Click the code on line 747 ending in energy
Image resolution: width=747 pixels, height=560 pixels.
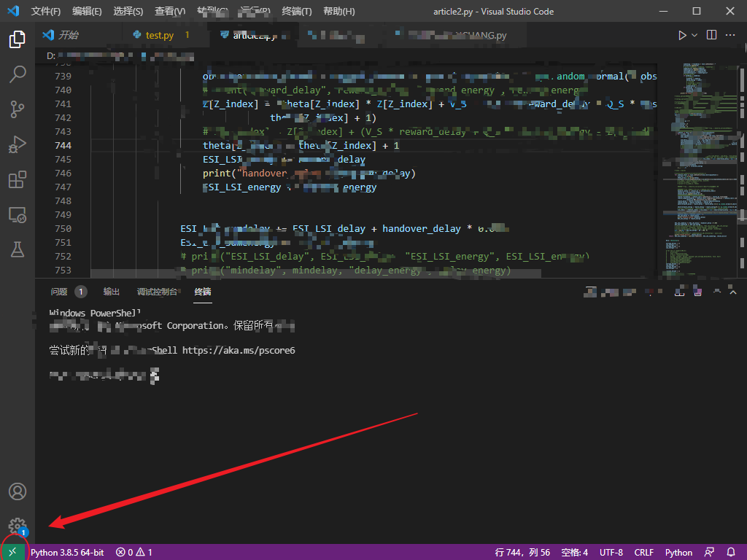[290, 187]
